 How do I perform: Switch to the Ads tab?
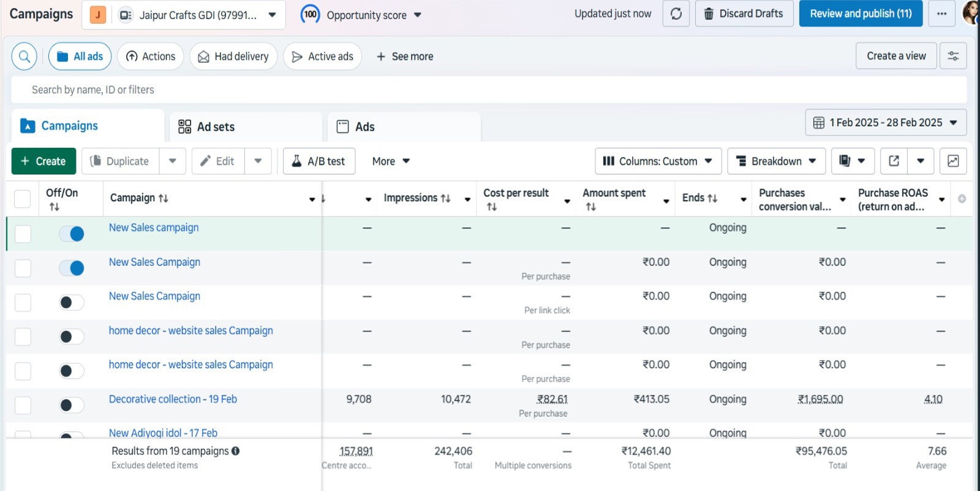(x=364, y=127)
